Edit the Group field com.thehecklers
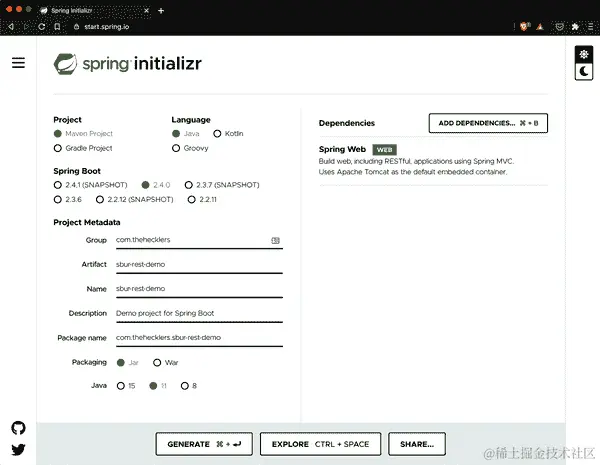The height and width of the screenshot is (465, 600). (199, 240)
